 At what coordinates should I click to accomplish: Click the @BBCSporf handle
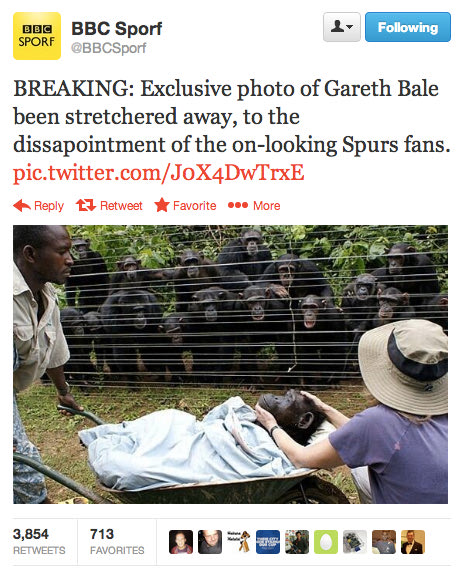109,48
